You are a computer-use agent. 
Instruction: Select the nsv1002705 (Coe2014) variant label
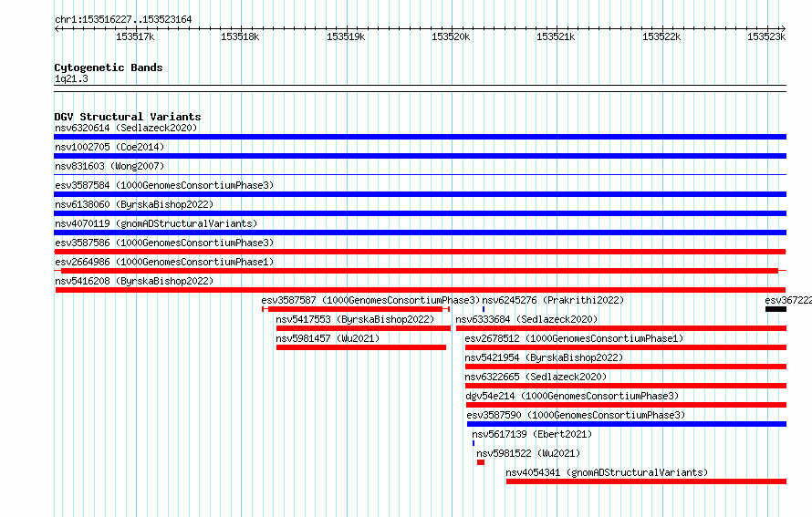(x=109, y=147)
